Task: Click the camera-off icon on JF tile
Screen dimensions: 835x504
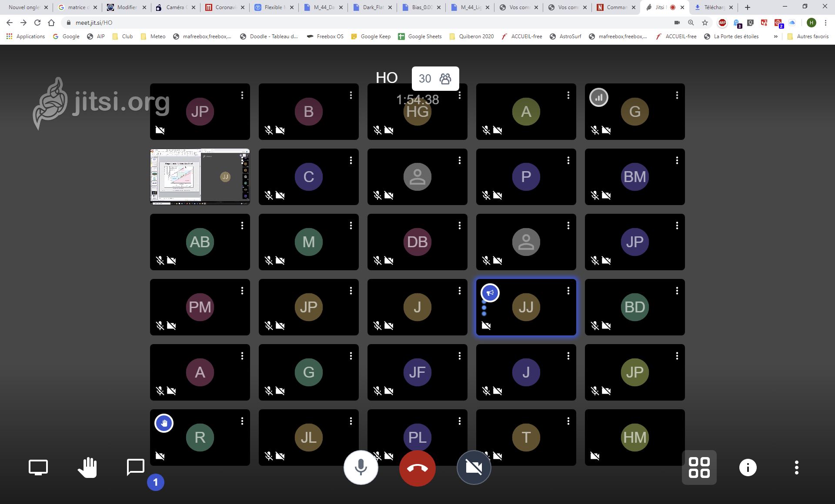Action: point(389,391)
